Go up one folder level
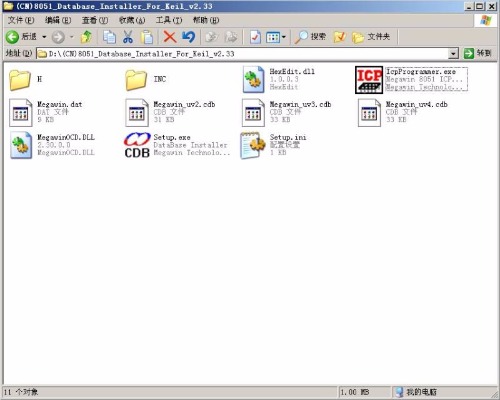This screenshot has height=400, width=500. (x=86, y=37)
